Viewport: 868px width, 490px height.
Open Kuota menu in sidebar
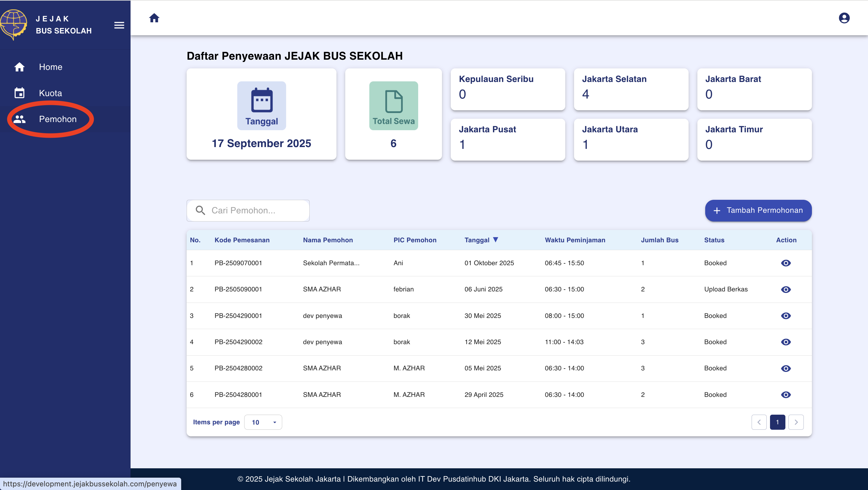tap(50, 93)
